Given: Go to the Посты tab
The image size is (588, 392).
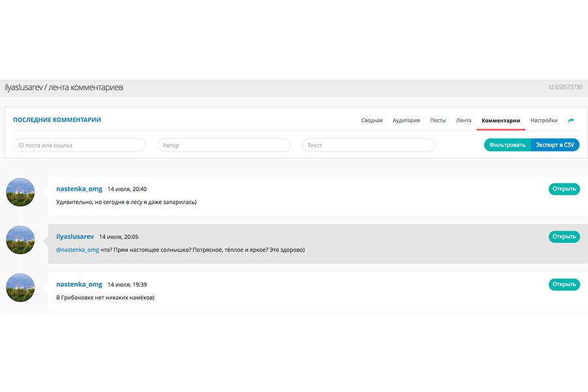Looking at the screenshot, I should 438,120.
